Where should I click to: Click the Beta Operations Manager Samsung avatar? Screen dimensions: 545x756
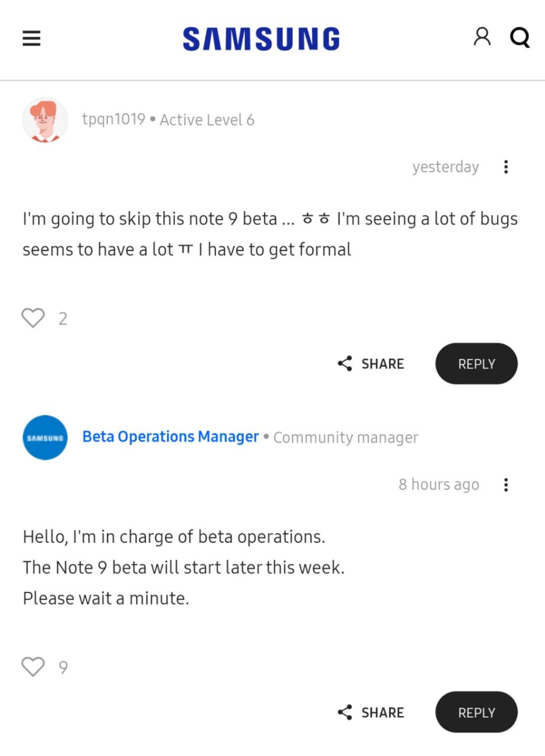pos(45,438)
